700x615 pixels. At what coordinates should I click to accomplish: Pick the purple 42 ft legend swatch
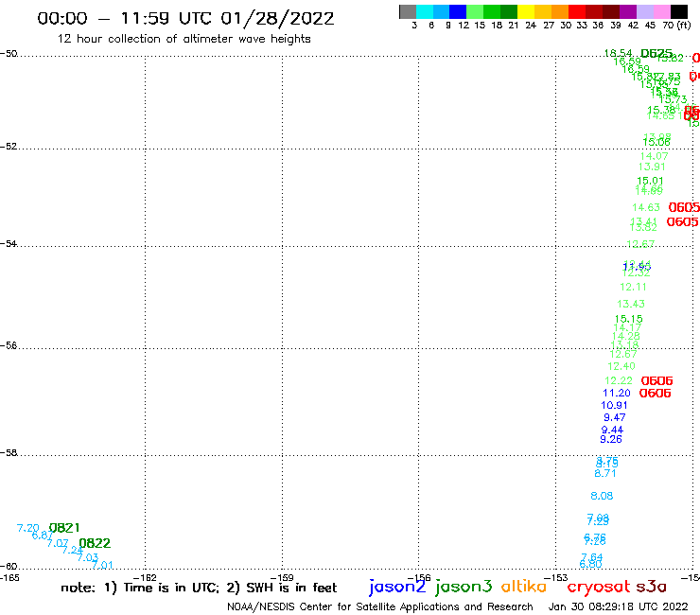(628, 11)
